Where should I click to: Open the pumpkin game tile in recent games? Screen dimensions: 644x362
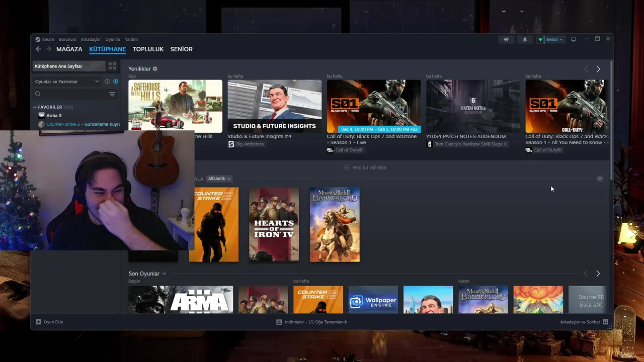538,300
